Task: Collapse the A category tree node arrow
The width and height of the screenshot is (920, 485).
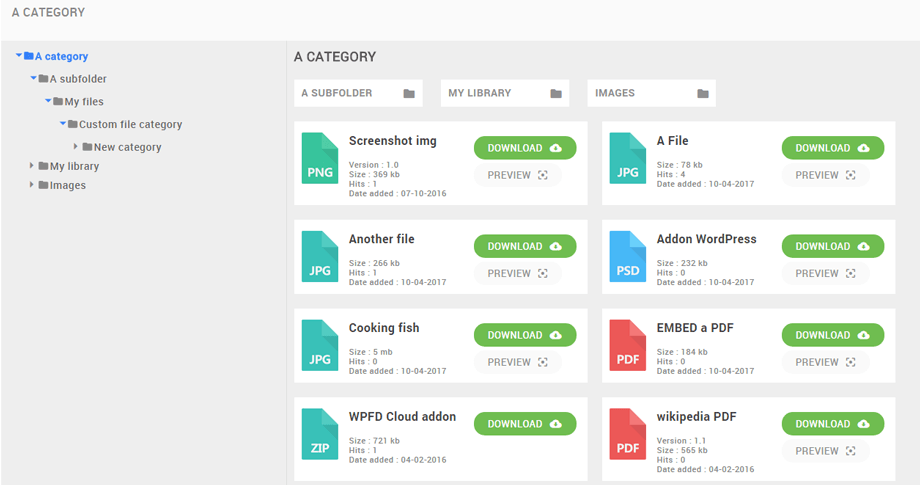Action: 19,56
